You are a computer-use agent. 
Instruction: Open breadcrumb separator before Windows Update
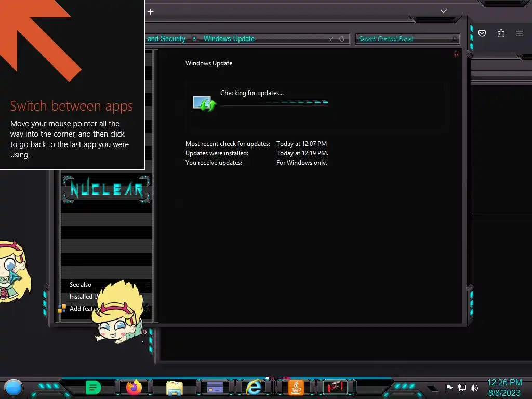click(194, 38)
